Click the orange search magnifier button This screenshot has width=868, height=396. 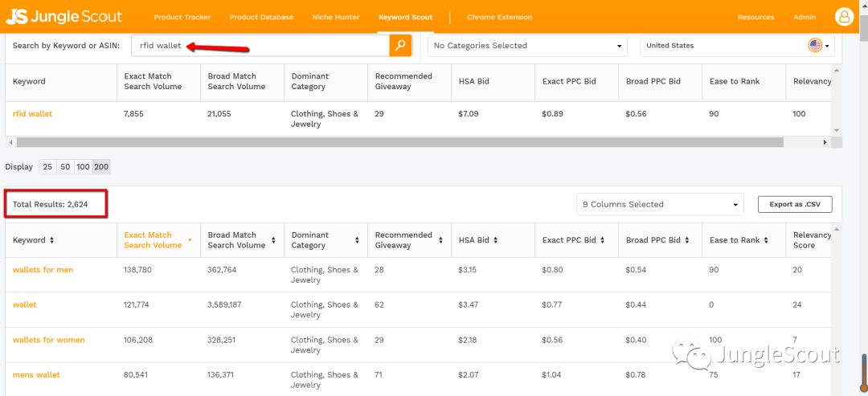(x=400, y=46)
